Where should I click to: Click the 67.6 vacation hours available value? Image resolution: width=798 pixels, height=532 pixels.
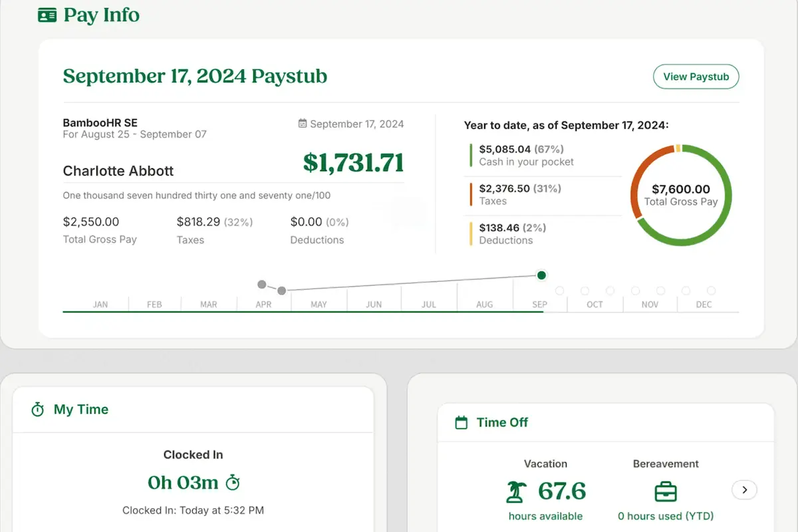coord(562,491)
